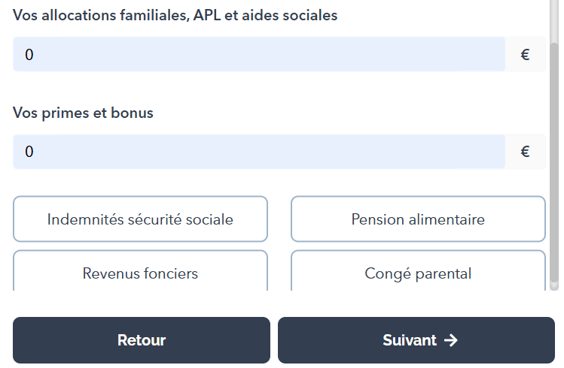The width and height of the screenshot is (564, 368).
Task: Click the 'Congé parental' text
Action: (x=418, y=274)
